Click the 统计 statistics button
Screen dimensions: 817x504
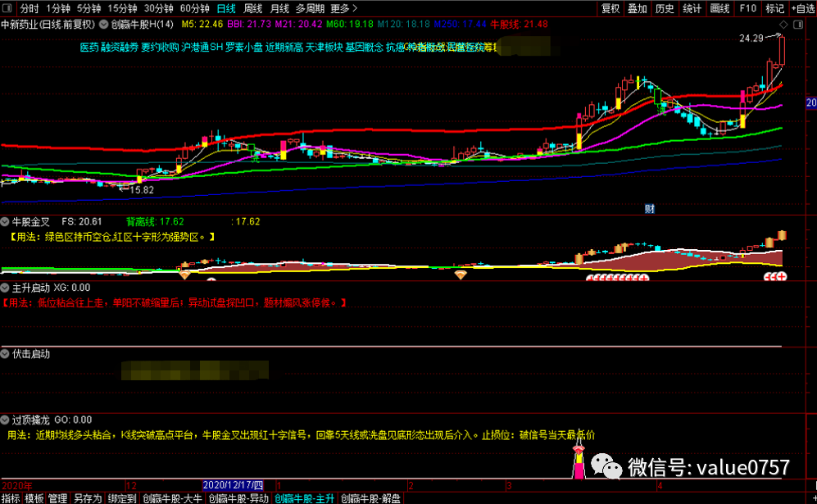tap(692, 8)
